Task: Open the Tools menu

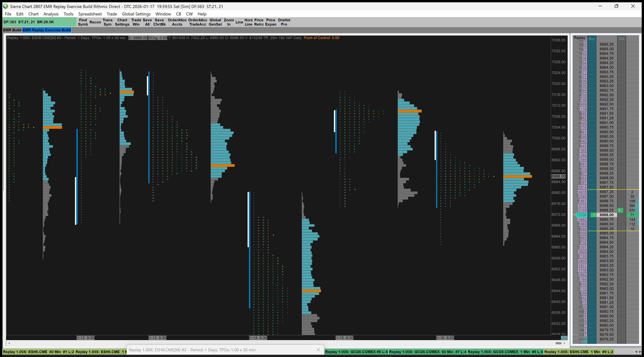Action: click(68, 14)
